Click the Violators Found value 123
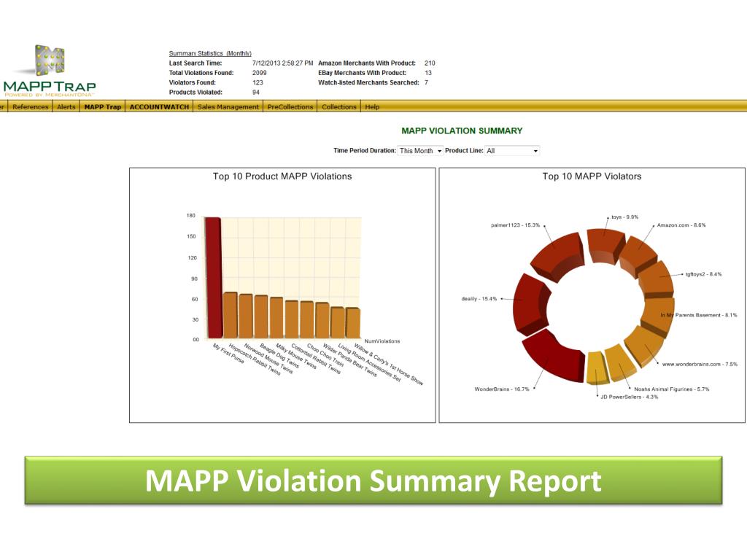This screenshot has height=560, width=747. tap(258, 82)
